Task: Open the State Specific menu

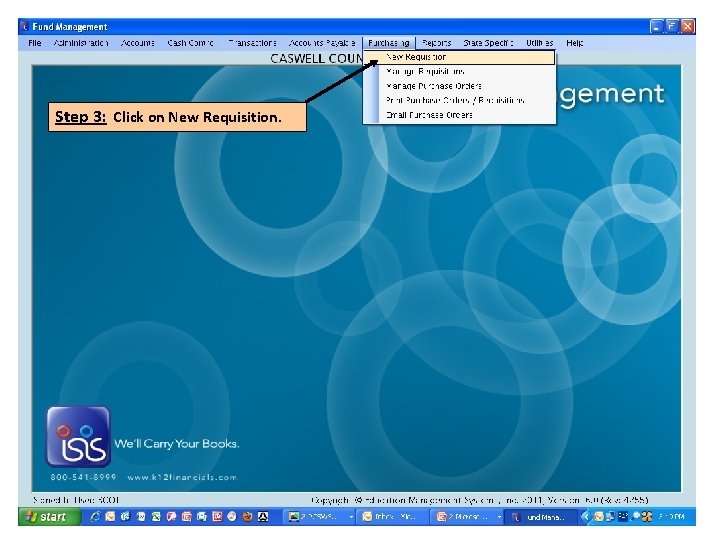Action: click(x=488, y=43)
